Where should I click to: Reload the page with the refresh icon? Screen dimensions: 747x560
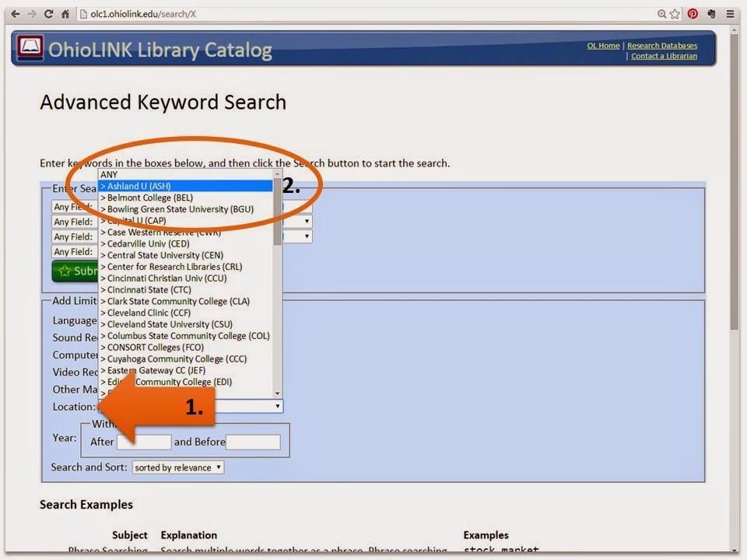tap(48, 14)
